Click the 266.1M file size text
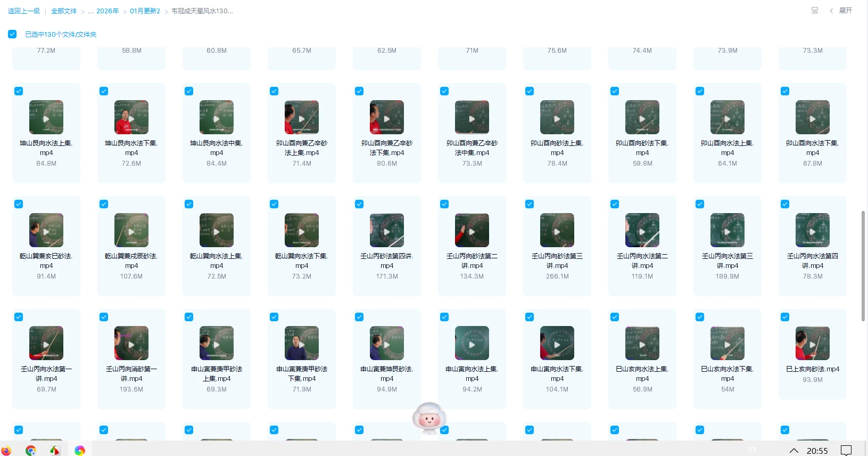 (x=557, y=276)
